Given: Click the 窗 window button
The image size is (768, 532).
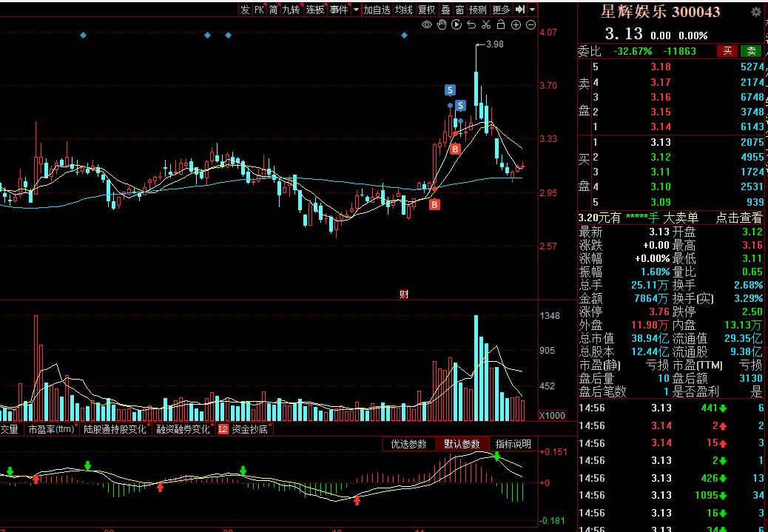Looking at the screenshot, I should pos(459,10).
